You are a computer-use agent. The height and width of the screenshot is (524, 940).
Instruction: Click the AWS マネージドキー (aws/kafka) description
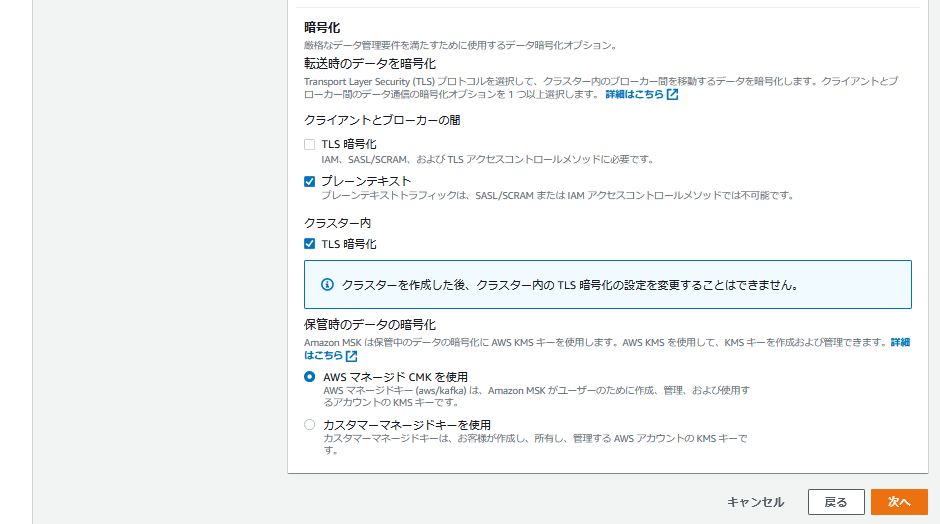pyautogui.click(x=537, y=396)
